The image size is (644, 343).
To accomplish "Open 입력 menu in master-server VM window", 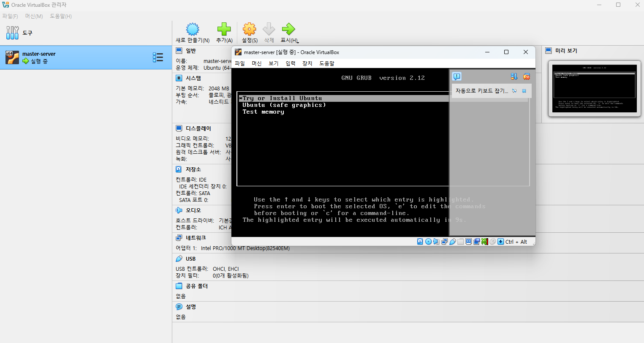I will click(291, 63).
